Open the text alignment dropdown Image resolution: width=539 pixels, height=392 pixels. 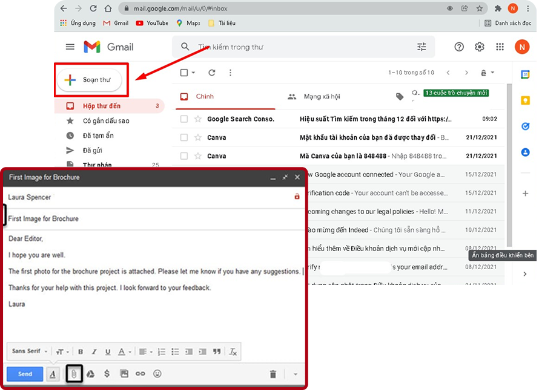pyautogui.click(x=145, y=351)
